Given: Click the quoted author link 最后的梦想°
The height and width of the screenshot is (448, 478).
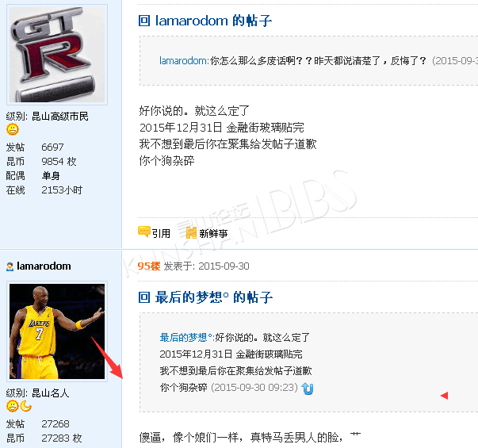Looking at the screenshot, I should (x=185, y=338).
